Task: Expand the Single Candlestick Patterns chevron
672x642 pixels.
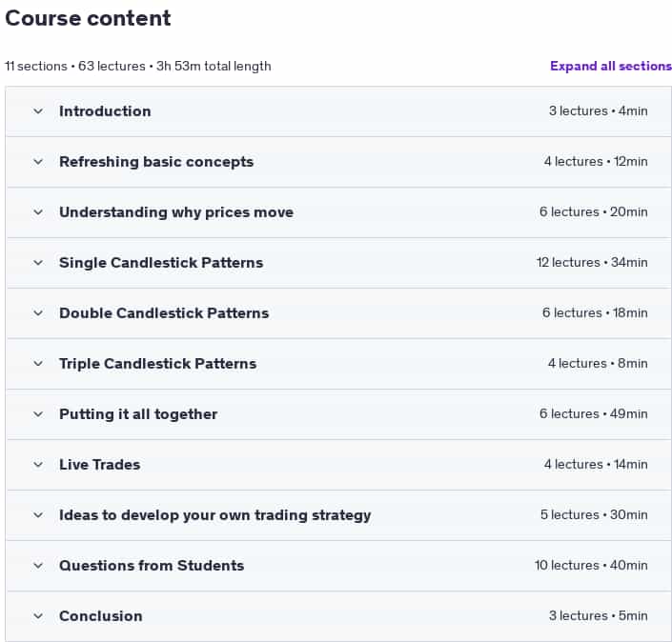Action: [x=38, y=263]
